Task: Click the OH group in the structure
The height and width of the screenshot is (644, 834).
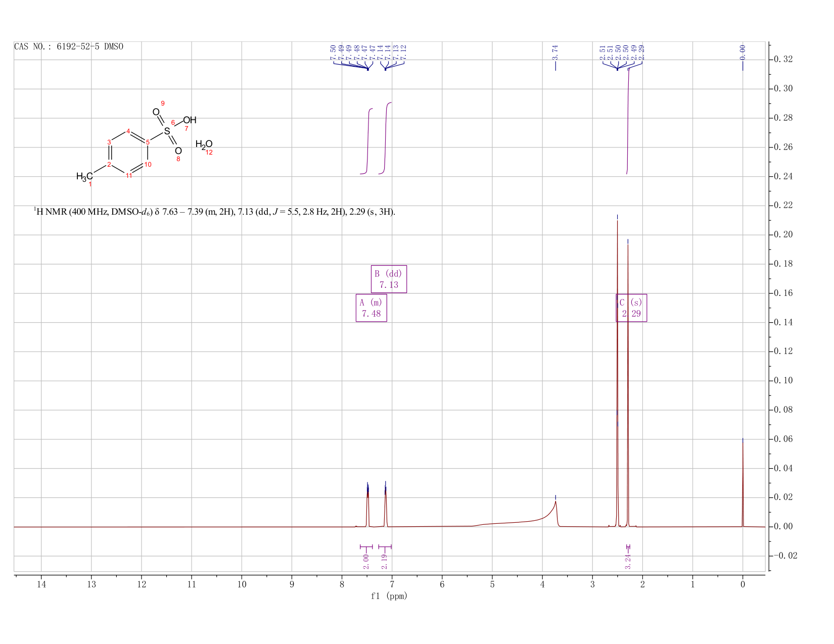Action: coord(190,120)
